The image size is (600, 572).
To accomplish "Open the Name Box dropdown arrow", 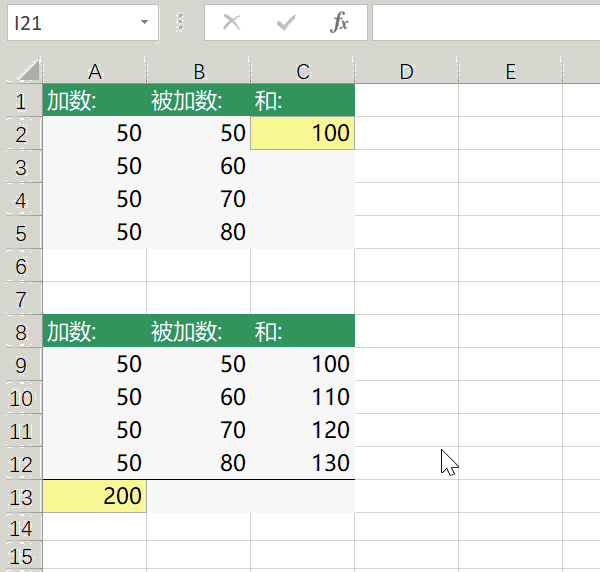I will coord(144,22).
